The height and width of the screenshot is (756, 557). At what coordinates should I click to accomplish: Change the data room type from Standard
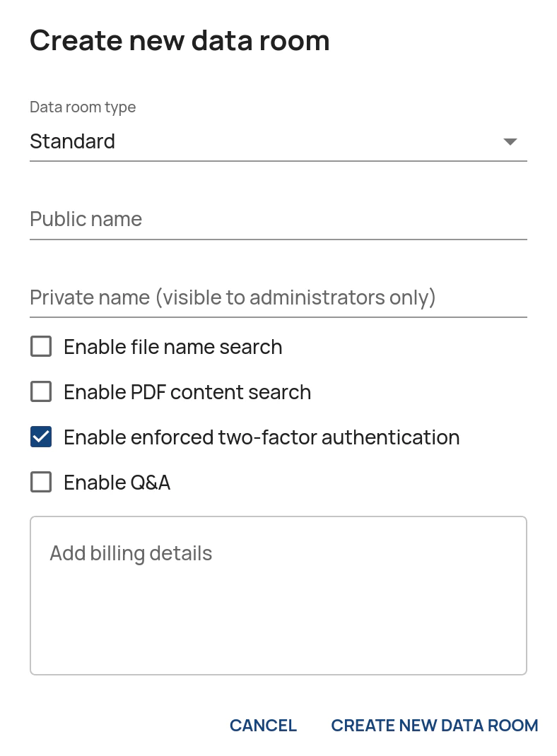pyautogui.click(x=278, y=141)
